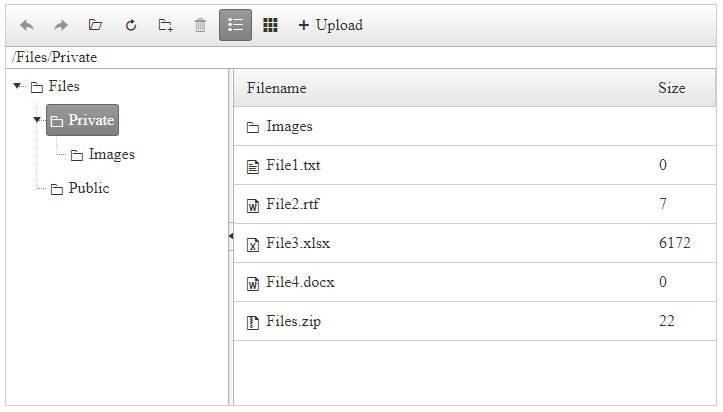Collapse the Files root tree node
Image resolution: width=723 pixels, height=412 pixels.
pos(17,86)
